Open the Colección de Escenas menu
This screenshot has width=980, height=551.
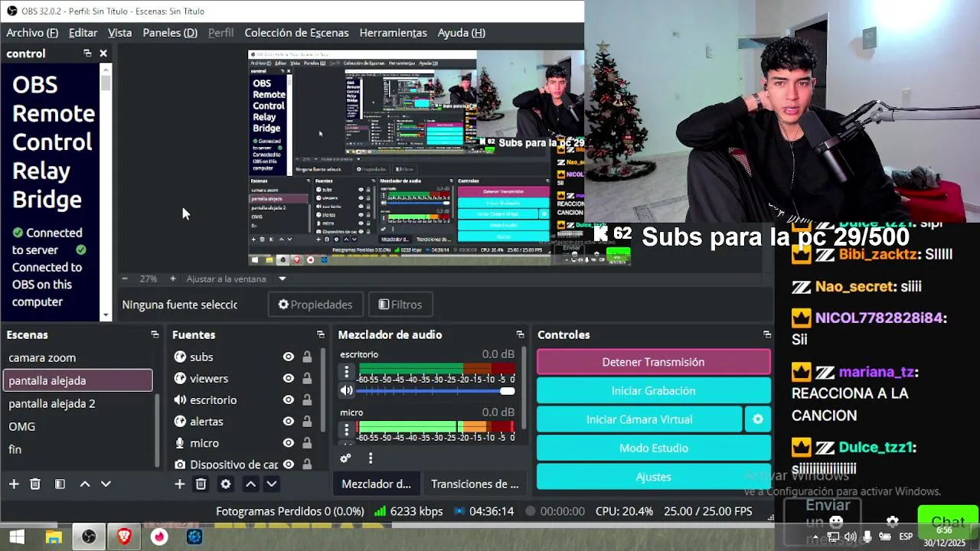tap(296, 32)
